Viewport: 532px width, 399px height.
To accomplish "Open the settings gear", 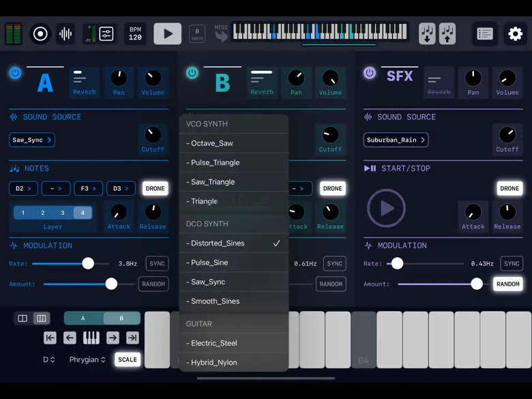I will point(515,33).
